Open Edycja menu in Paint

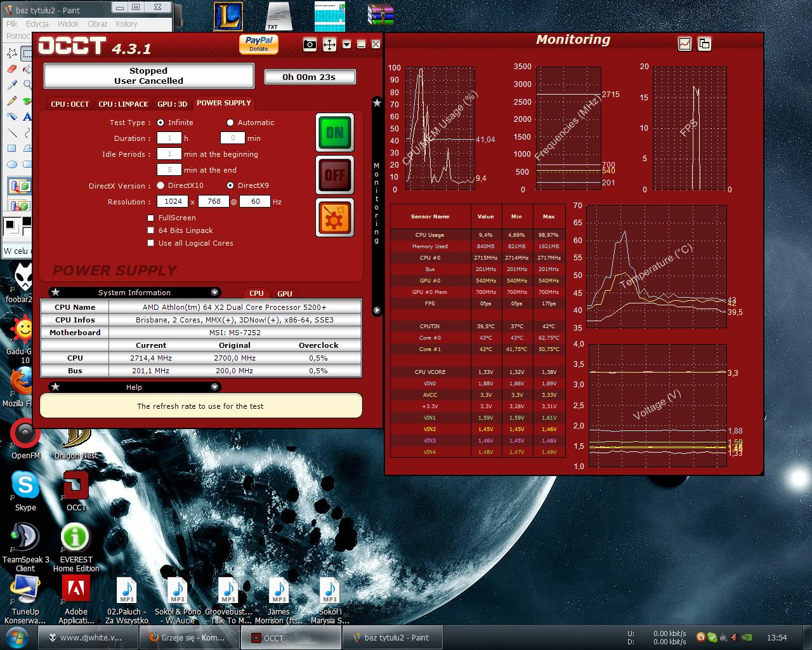click(x=37, y=23)
